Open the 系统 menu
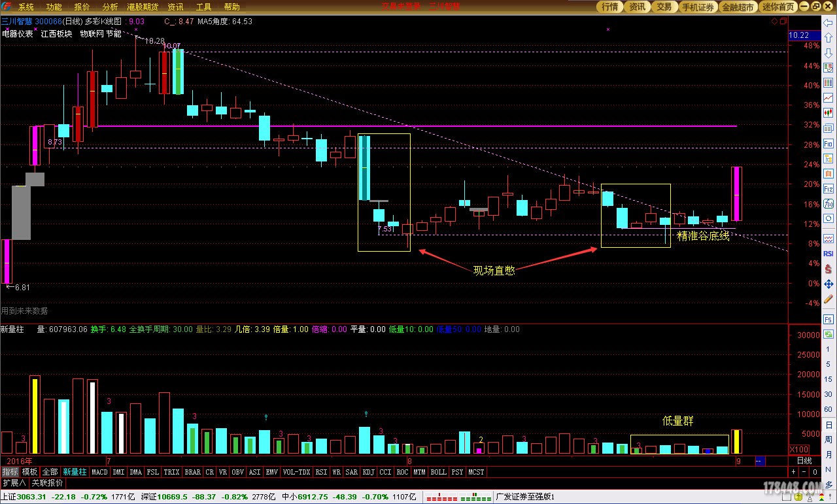The width and height of the screenshot is (837, 504). 26,7
